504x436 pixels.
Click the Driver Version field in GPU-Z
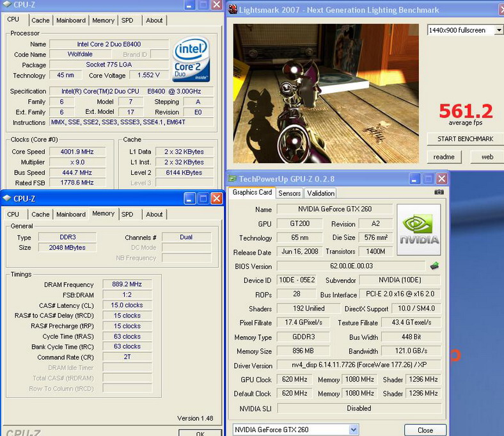359,364
